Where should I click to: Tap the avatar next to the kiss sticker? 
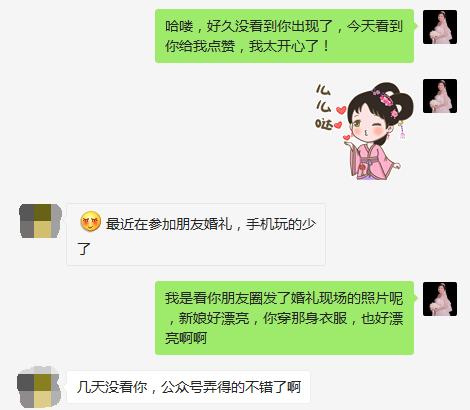(x=440, y=96)
